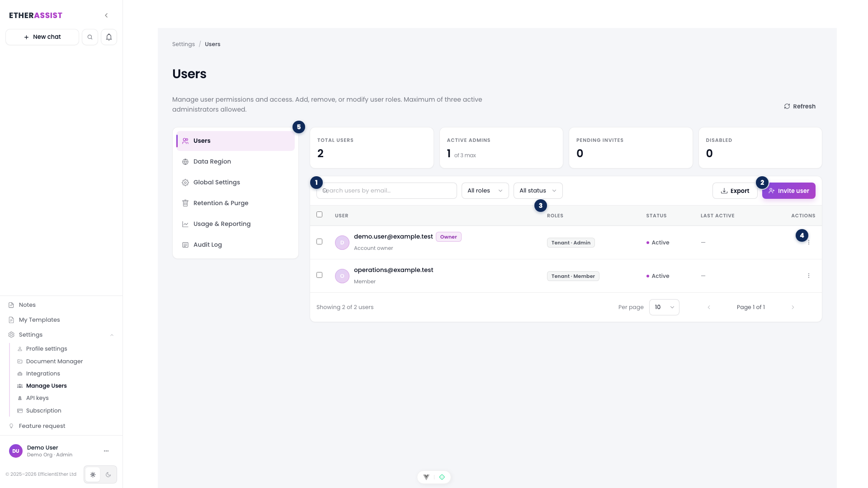Screen dimensions: 868x488
Task: Open API keys page
Action: pos(37,398)
